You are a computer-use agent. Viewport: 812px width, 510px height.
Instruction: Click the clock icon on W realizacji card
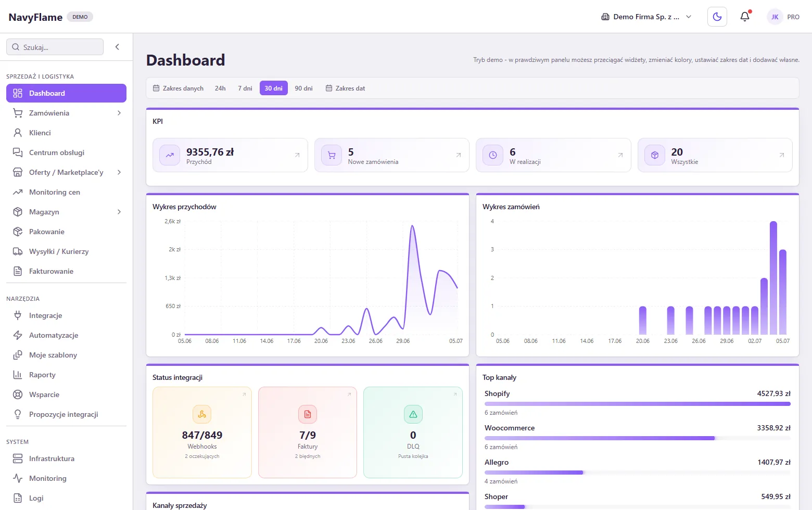click(x=493, y=155)
